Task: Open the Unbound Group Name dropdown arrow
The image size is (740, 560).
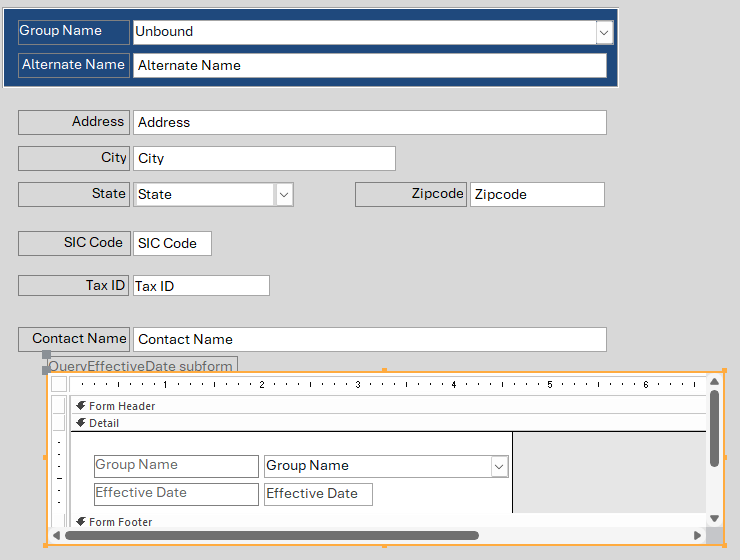Action: (604, 33)
